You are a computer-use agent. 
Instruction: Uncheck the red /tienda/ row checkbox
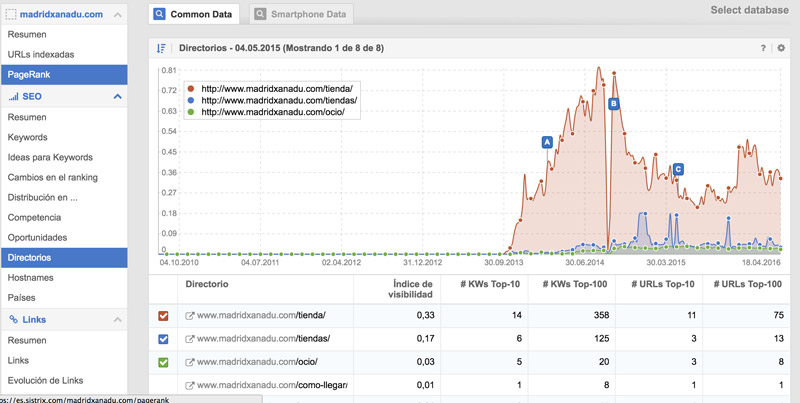[x=163, y=316]
